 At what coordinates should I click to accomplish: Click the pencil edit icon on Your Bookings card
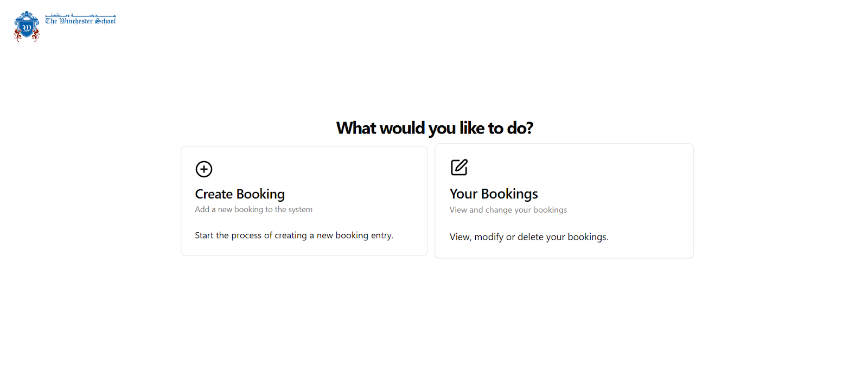click(x=458, y=167)
